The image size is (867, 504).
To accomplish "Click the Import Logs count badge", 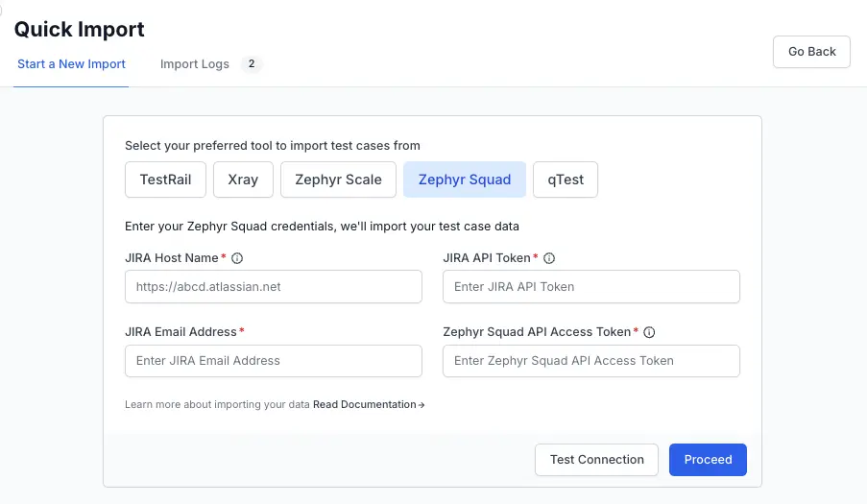I will [252, 64].
